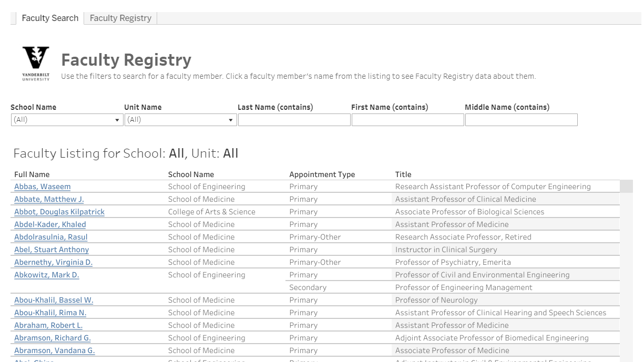Click Abkowitz, Mark D. faculty link

coord(46,275)
